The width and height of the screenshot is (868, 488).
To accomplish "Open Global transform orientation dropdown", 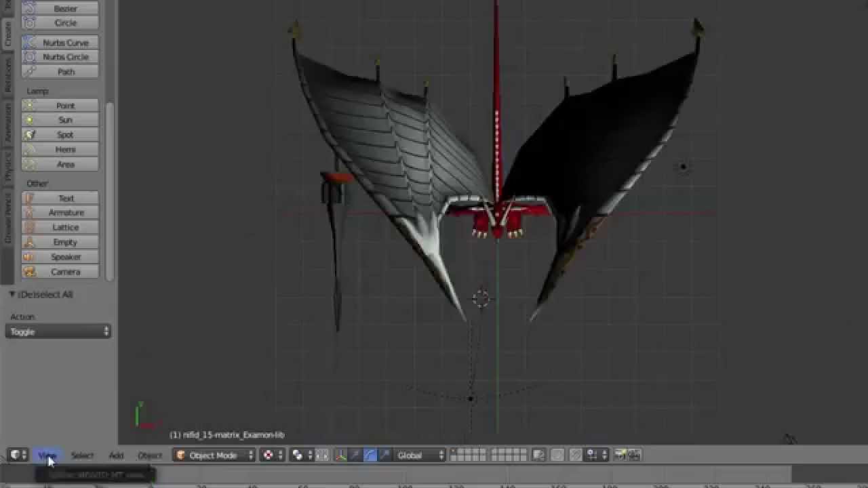I will [420, 455].
